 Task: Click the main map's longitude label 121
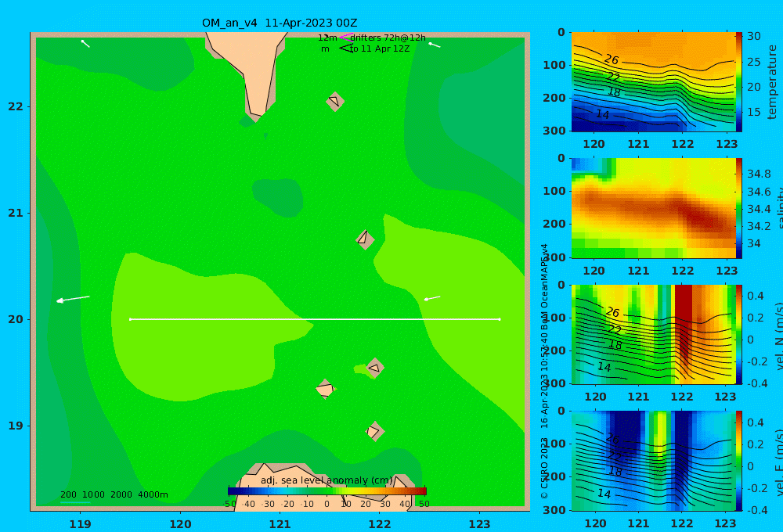tap(280, 524)
